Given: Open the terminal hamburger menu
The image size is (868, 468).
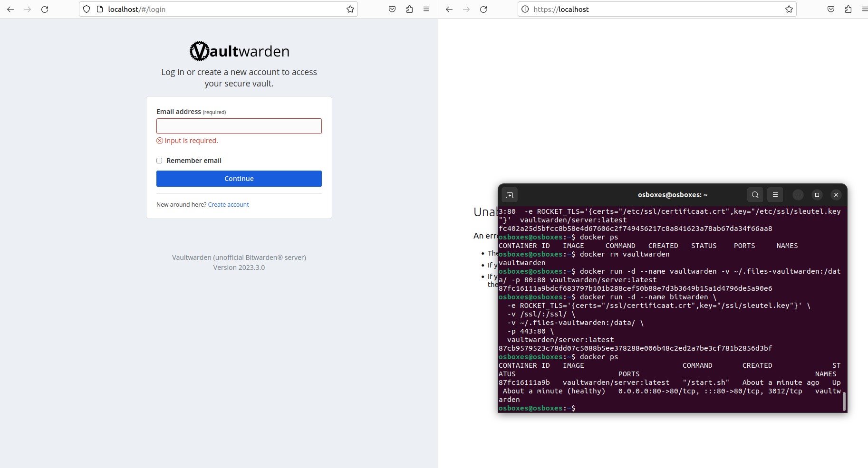Looking at the screenshot, I should [x=775, y=195].
